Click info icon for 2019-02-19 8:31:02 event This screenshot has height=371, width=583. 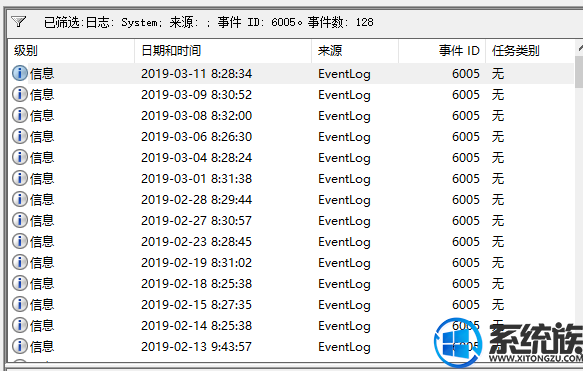20,262
